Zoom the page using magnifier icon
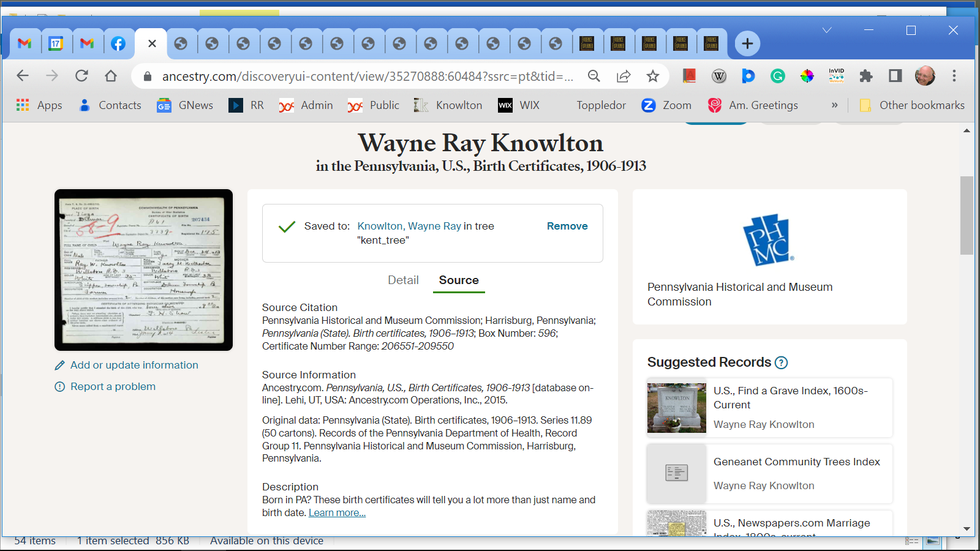The height and width of the screenshot is (551, 980). (594, 76)
